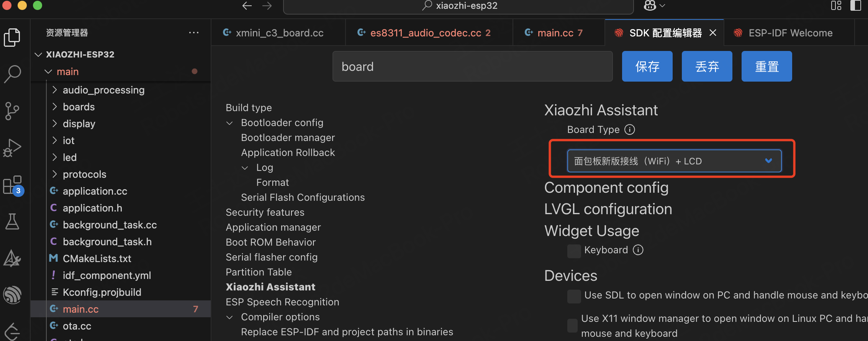Open the Source Control view
868x341 pixels.
pyautogui.click(x=12, y=111)
